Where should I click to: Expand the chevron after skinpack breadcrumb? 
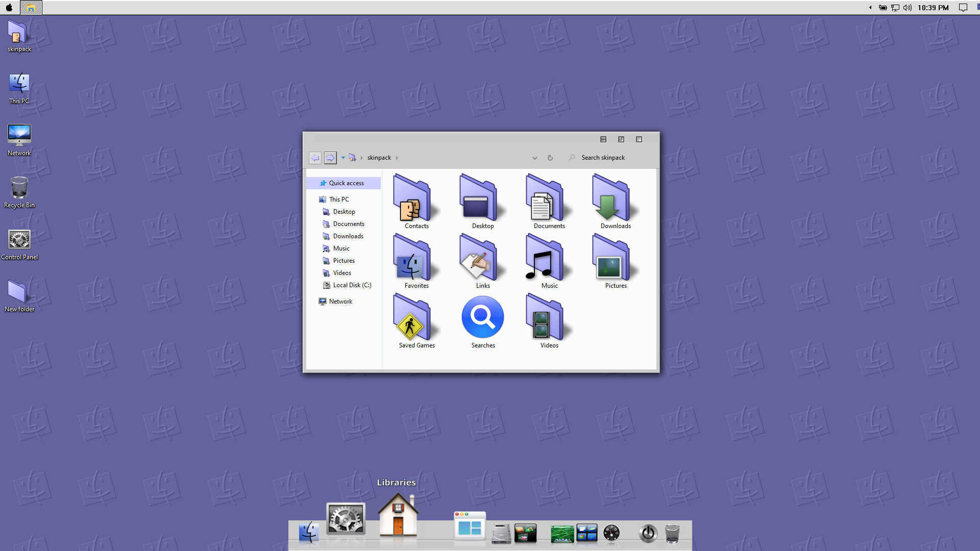(397, 158)
